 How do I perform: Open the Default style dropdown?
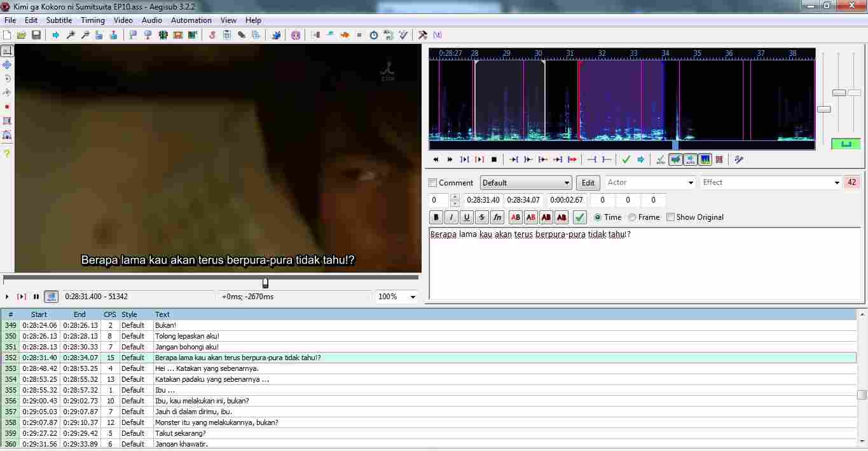pyautogui.click(x=526, y=183)
